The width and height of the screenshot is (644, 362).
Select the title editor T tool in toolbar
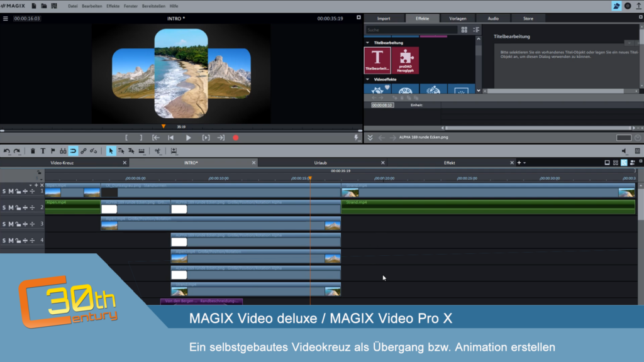tap(43, 151)
